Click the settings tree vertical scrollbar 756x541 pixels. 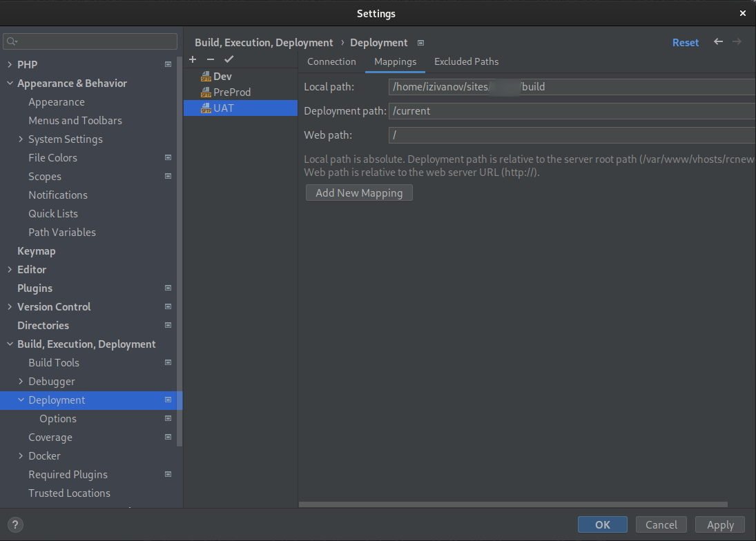point(180,251)
